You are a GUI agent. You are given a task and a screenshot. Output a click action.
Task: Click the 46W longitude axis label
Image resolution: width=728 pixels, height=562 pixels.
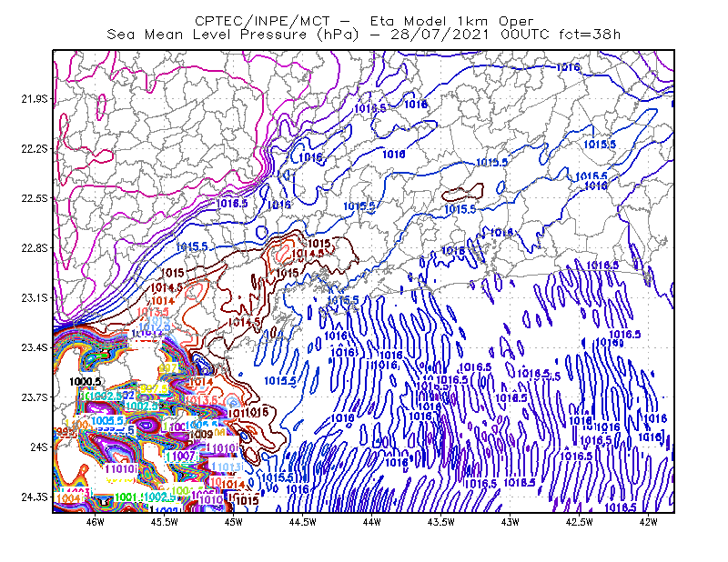pos(96,522)
